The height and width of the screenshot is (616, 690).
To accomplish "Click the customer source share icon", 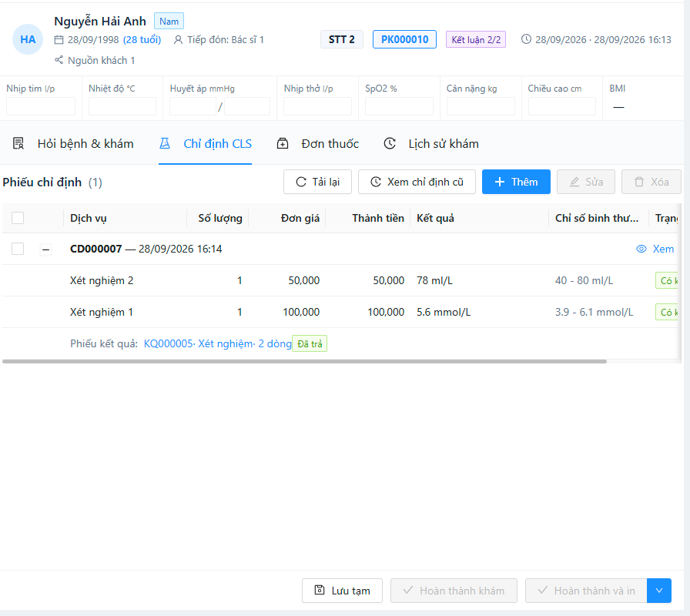I will 59,60.
